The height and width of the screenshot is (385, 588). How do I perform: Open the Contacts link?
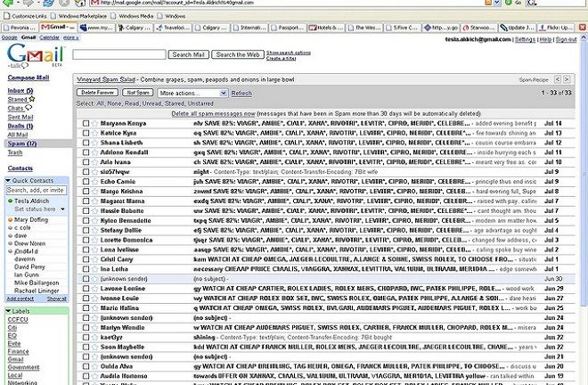20,168
